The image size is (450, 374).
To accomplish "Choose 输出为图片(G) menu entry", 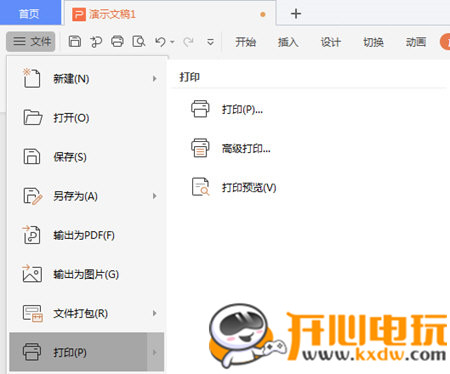I will coord(87,274).
